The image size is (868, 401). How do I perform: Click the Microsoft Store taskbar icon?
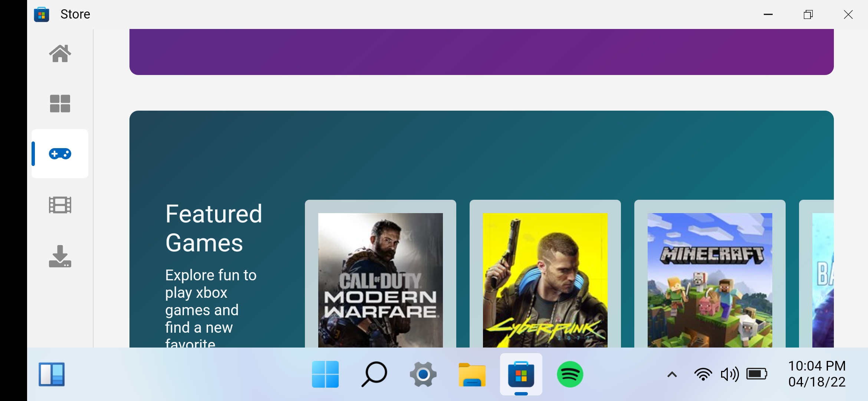521,374
